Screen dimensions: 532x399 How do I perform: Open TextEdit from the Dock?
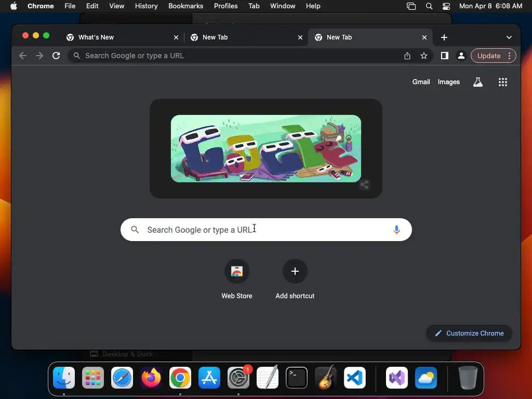coord(268,378)
